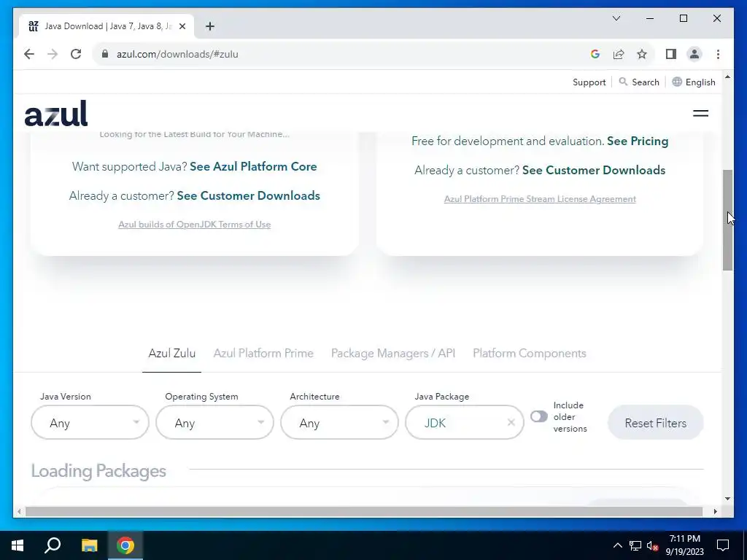The height and width of the screenshot is (560, 747).
Task: Open the Chrome side panel
Action: click(x=671, y=54)
